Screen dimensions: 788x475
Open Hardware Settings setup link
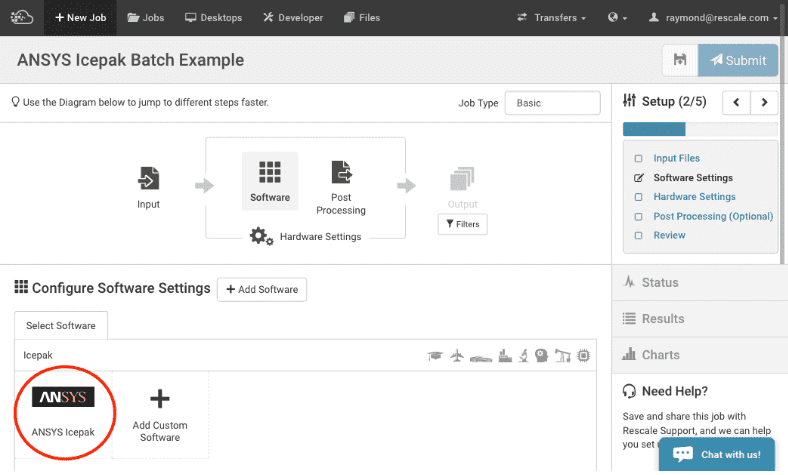(695, 197)
